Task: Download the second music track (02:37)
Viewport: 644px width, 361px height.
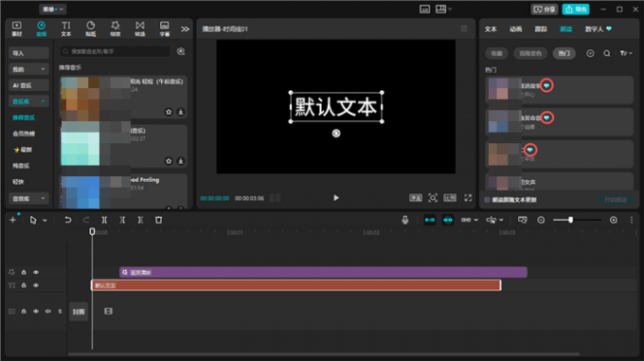Action: click(x=181, y=161)
